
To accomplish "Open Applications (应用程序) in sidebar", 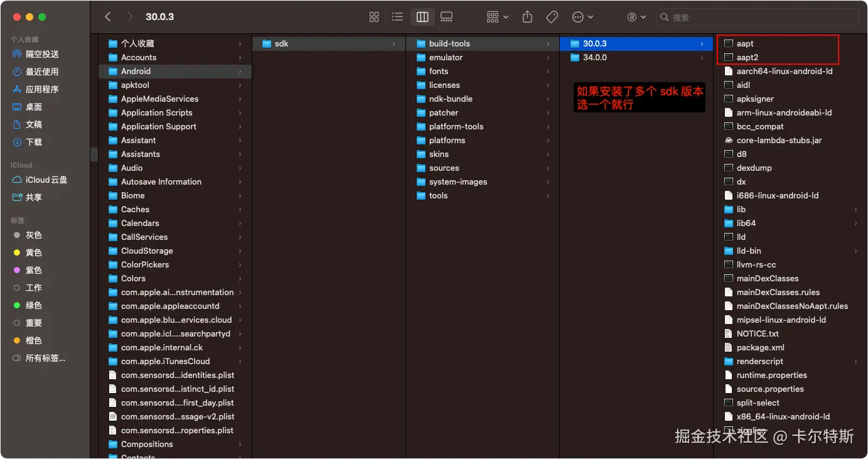I will 42,89.
